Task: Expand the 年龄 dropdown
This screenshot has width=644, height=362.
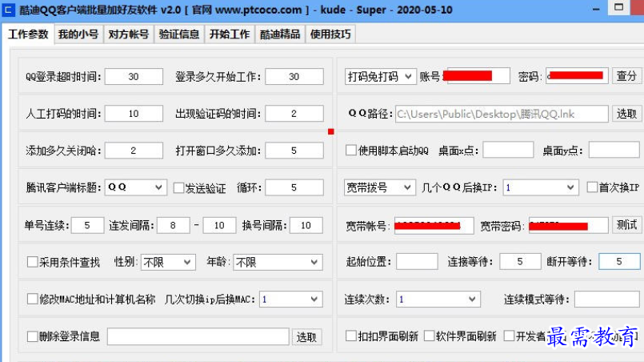Action: click(278, 262)
